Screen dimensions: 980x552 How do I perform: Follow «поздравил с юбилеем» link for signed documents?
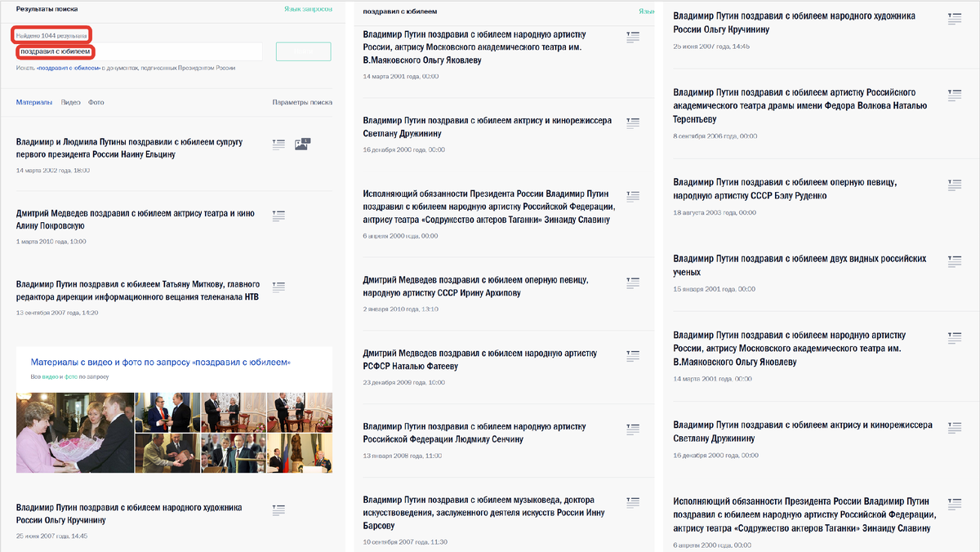point(69,69)
